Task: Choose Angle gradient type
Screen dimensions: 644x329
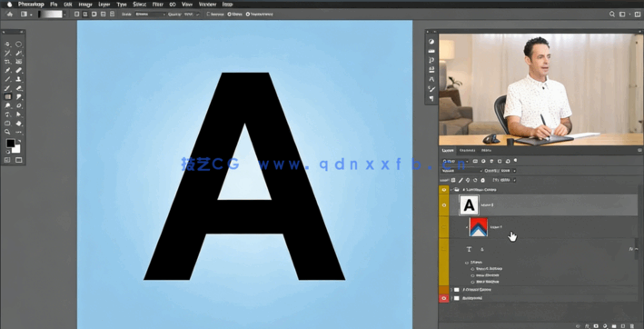Action: [94, 14]
